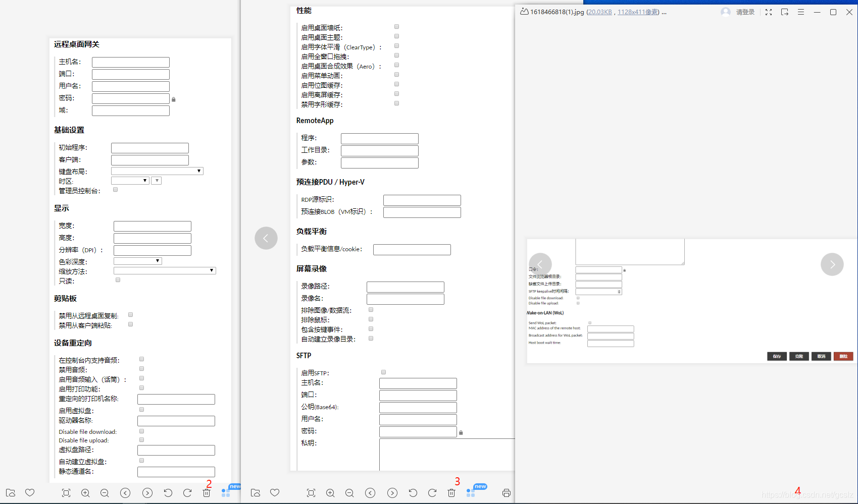Image resolution: width=858 pixels, height=504 pixels.
Task: Click the 请登录 login link
Action: point(745,12)
